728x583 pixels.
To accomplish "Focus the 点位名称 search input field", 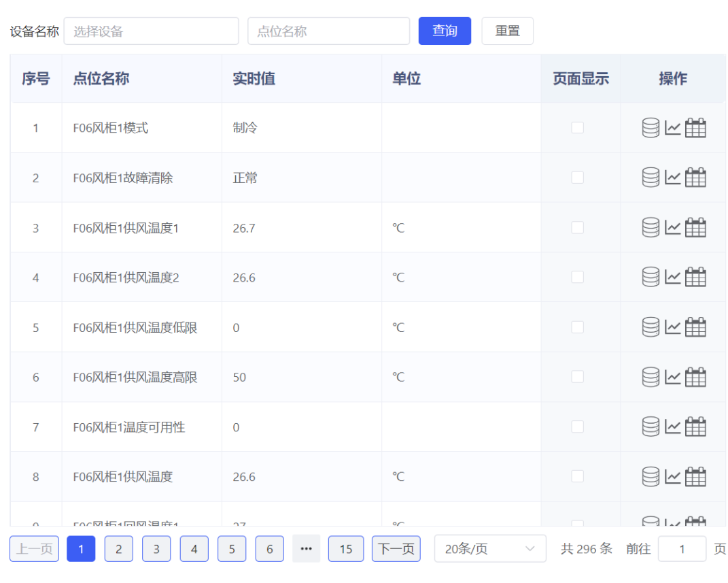I will click(328, 31).
